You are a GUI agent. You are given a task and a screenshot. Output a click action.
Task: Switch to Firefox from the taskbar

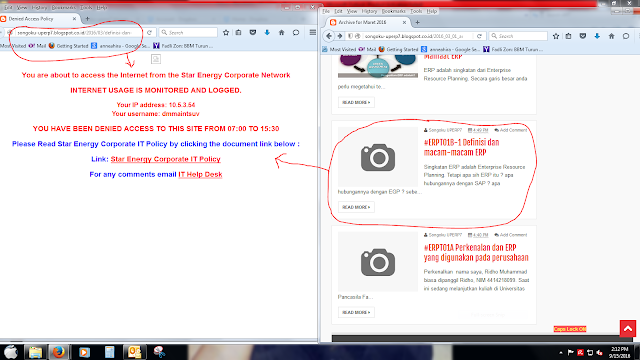59,352
